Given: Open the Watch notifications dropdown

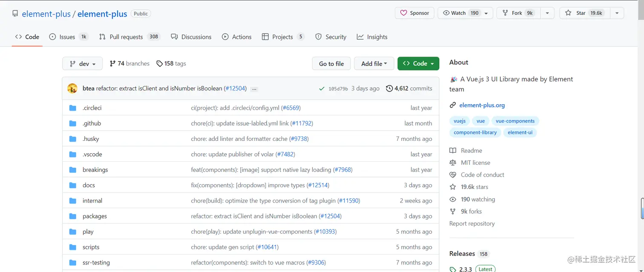Looking at the screenshot, I should coord(466,13).
